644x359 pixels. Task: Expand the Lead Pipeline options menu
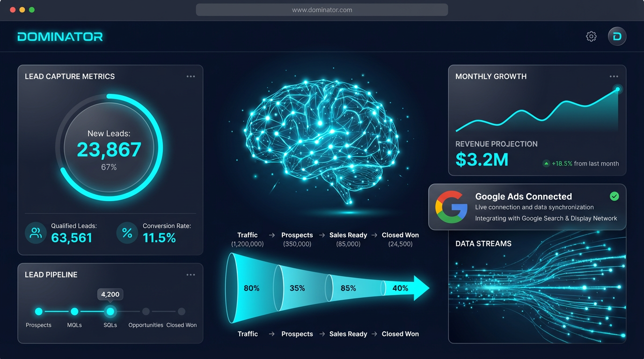coord(190,275)
